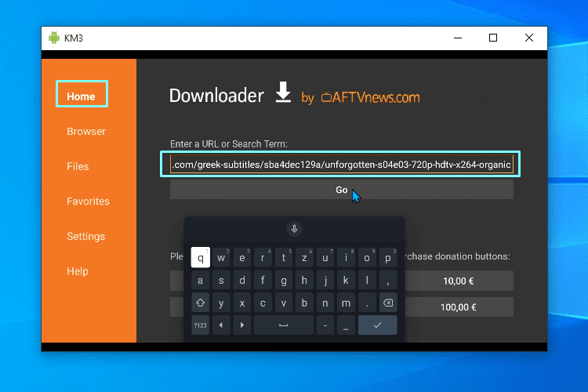
Task: Tap the y key
Action: click(221, 303)
